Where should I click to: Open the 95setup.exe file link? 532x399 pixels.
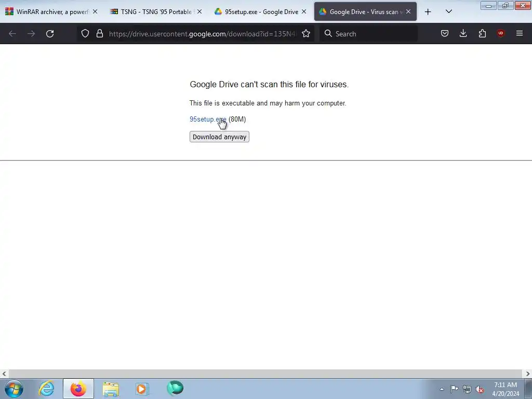pos(208,119)
